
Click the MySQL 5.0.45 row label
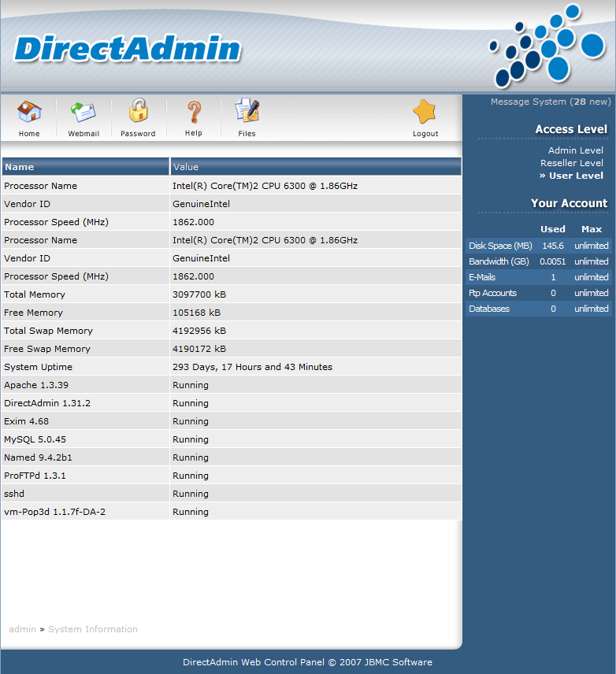35,439
